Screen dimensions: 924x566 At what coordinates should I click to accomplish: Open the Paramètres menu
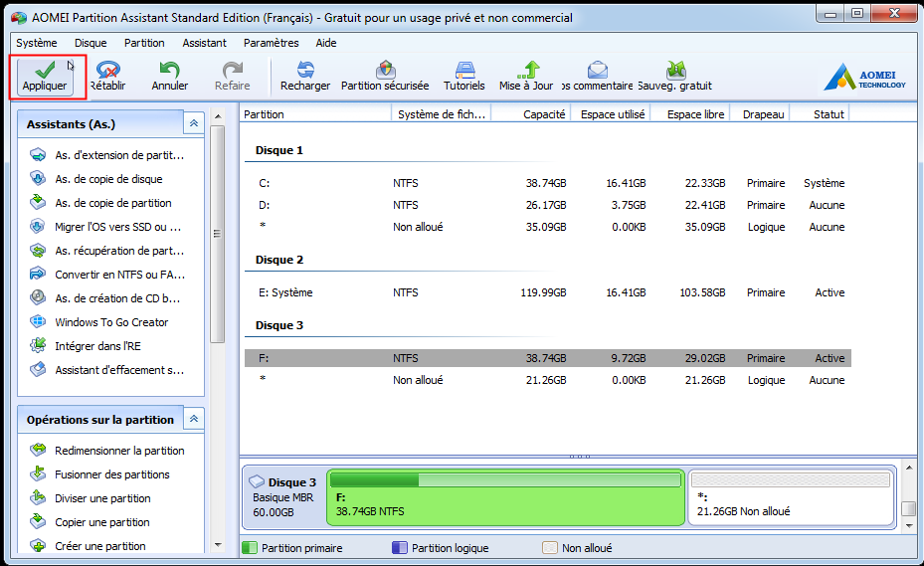pos(271,43)
